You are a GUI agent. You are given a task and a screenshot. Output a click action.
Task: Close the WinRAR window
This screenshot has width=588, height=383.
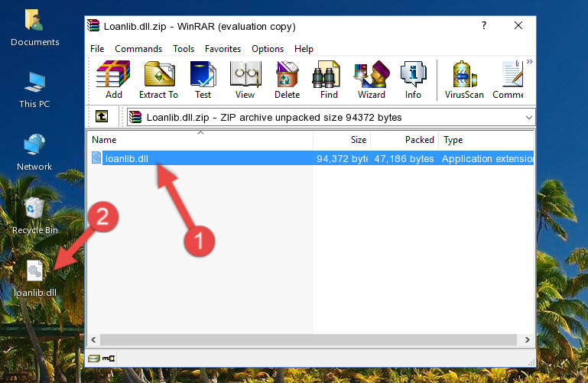coord(518,25)
